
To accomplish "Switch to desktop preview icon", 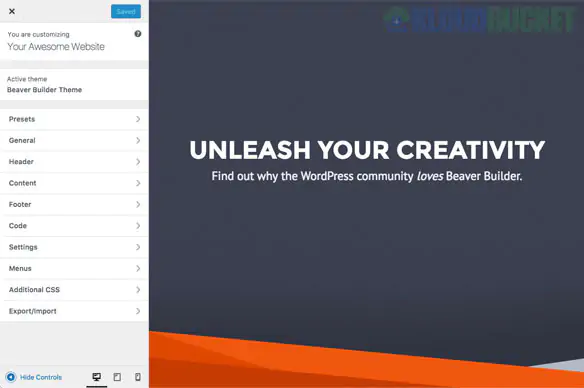I will pos(96,377).
